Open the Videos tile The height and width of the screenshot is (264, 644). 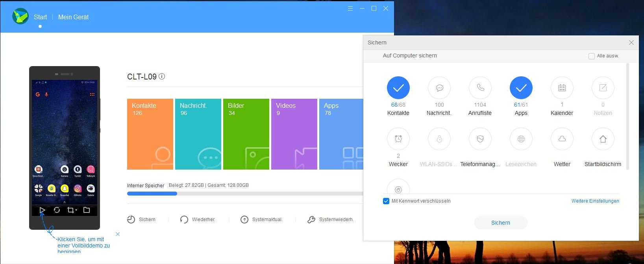point(294,134)
